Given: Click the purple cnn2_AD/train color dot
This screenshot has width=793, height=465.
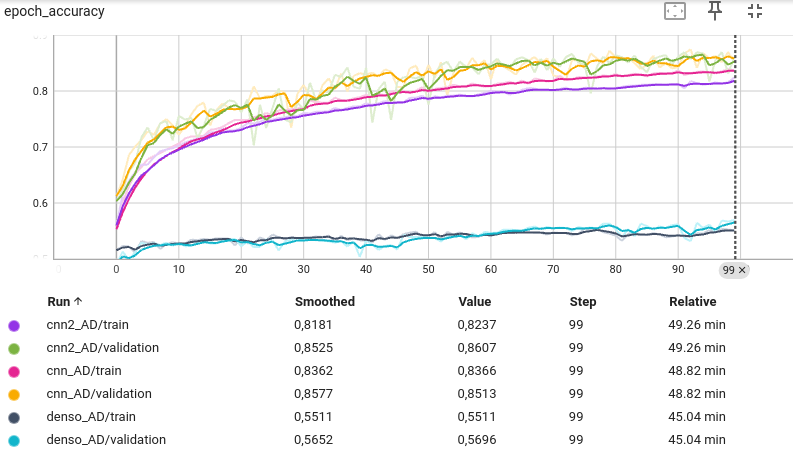Looking at the screenshot, I should click(14, 325).
